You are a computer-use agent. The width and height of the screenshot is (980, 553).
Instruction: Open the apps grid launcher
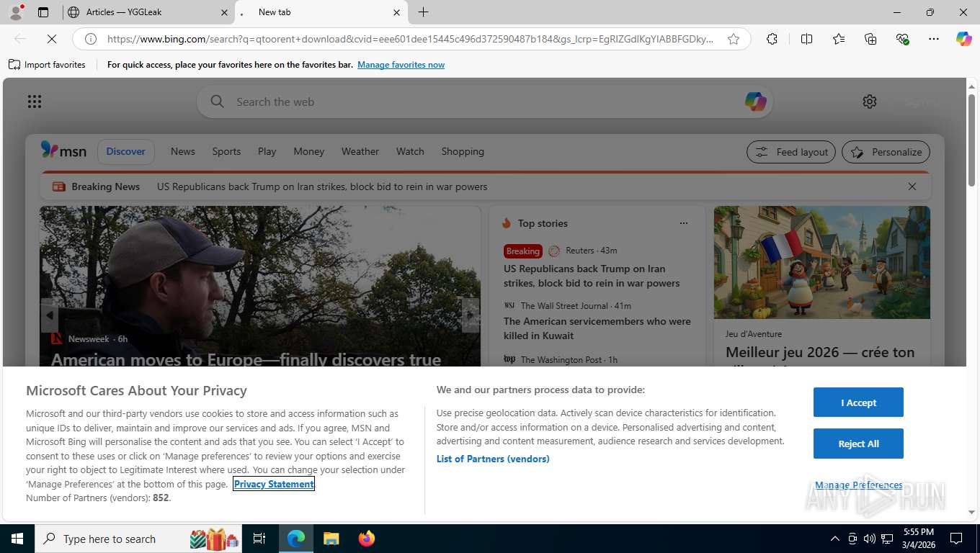pos(35,102)
